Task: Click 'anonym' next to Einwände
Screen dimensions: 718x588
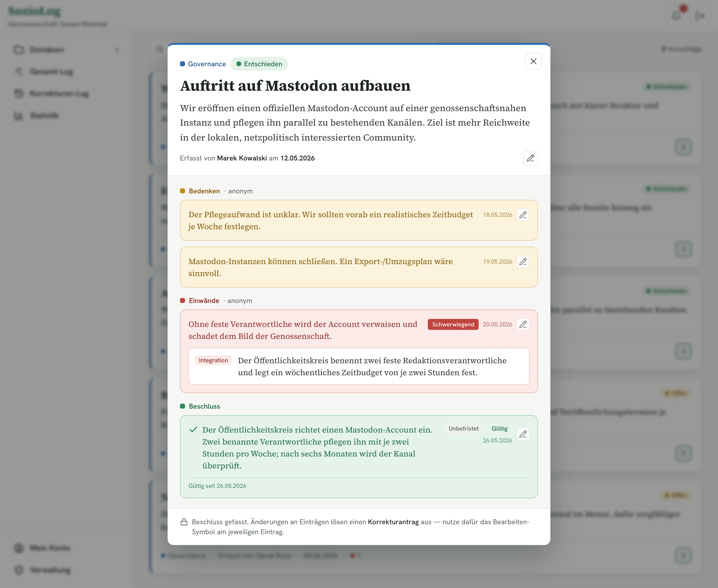Action: [x=240, y=301]
